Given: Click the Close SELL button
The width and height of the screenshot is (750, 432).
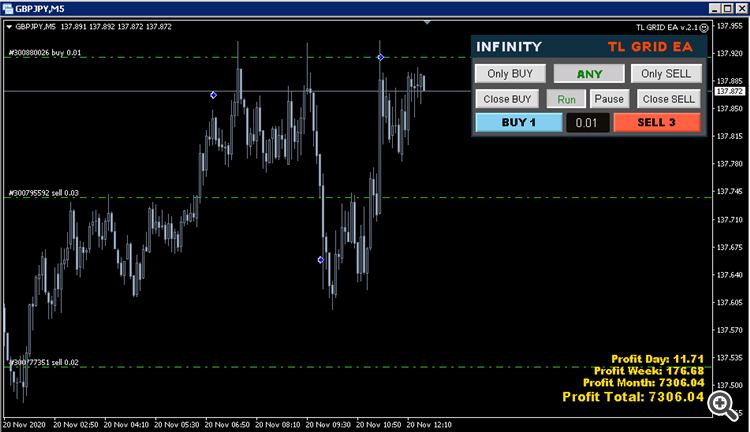Looking at the screenshot, I should point(669,99).
